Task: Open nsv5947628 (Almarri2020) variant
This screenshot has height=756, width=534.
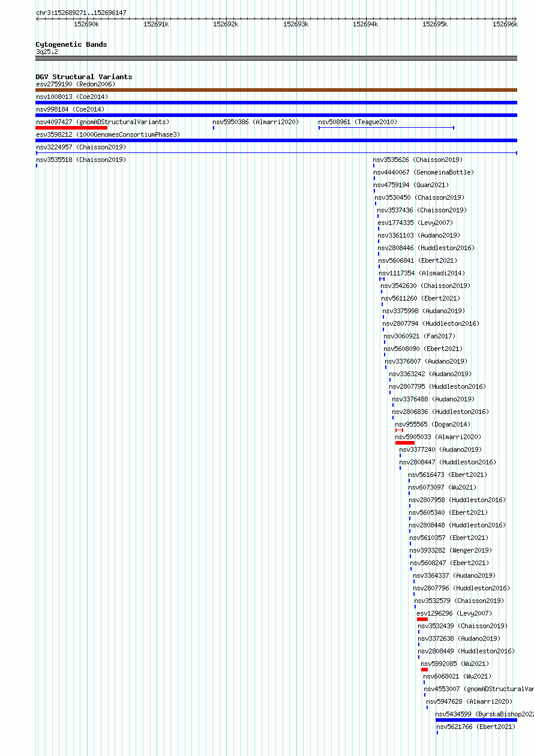Action: click(x=470, y=701)
